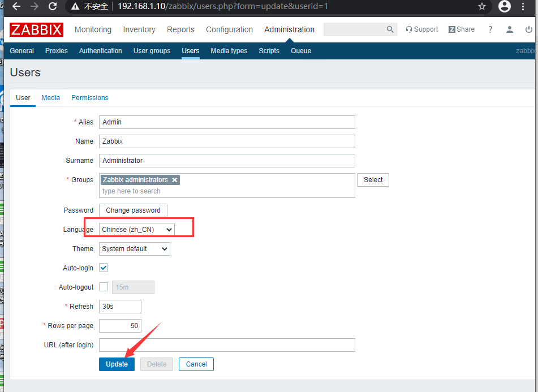The height and width of the screenshot is (392, 538).
Task: Go back with browser back arrow
Action: [16, 6]
